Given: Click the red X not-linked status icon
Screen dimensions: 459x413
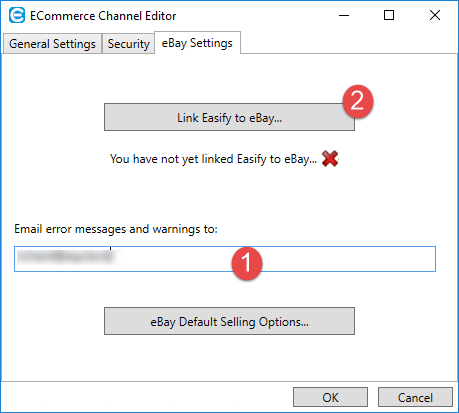Looking at the screenshot, I should point(330,159).
